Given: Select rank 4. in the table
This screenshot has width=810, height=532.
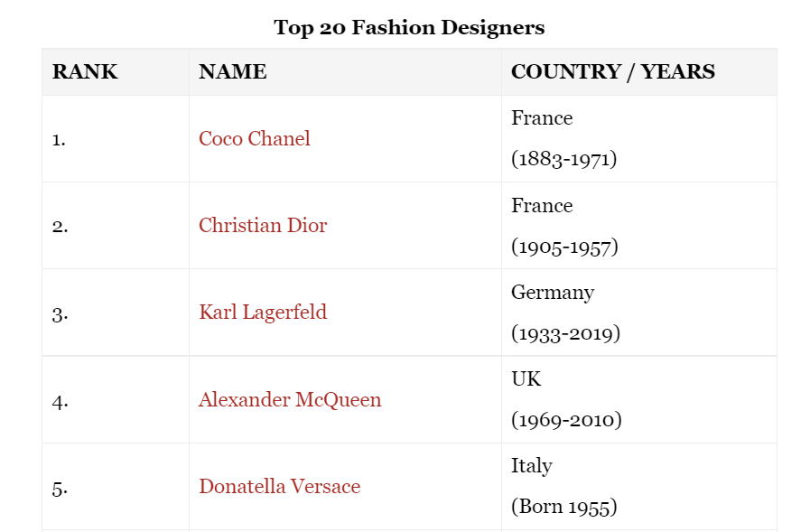Looking at the screenshot, I should pyautogui.click(x=60, y=400).
